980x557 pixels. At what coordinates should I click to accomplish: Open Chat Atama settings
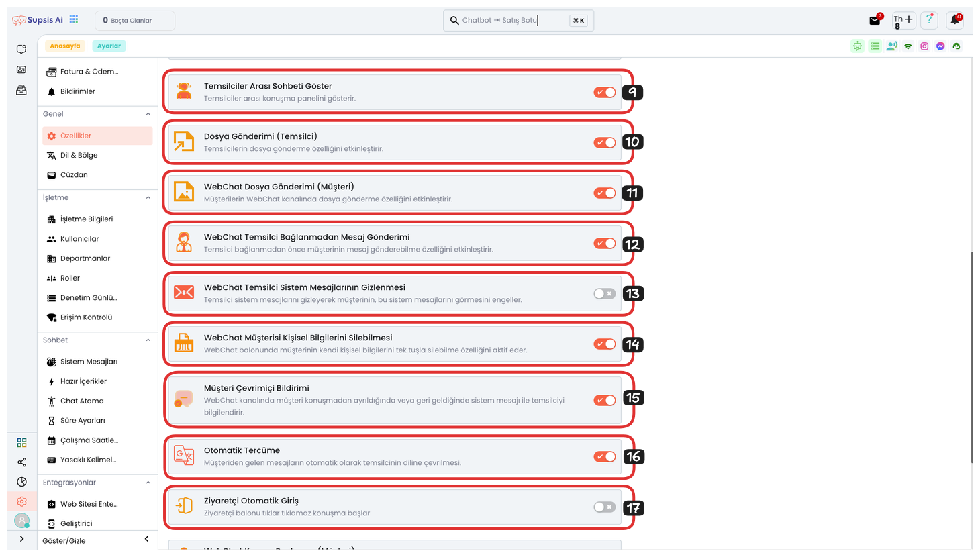pyautogui.click(x=97, y=401)
